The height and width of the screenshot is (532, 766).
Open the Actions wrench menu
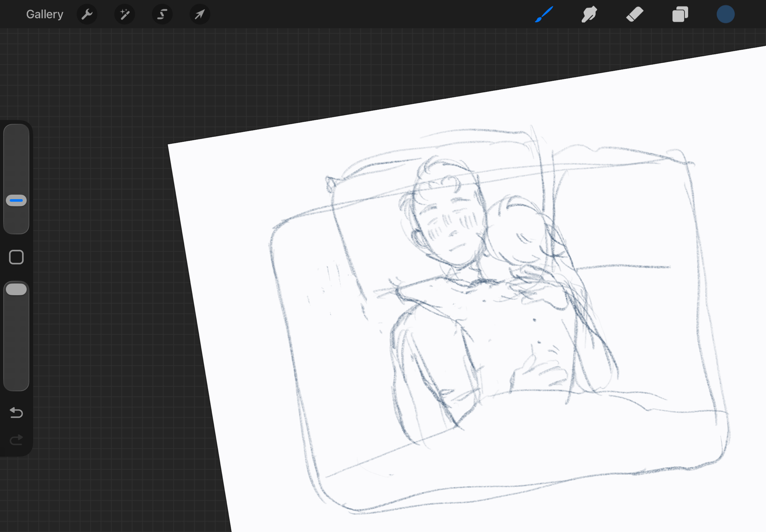click(x=87, y=15)
